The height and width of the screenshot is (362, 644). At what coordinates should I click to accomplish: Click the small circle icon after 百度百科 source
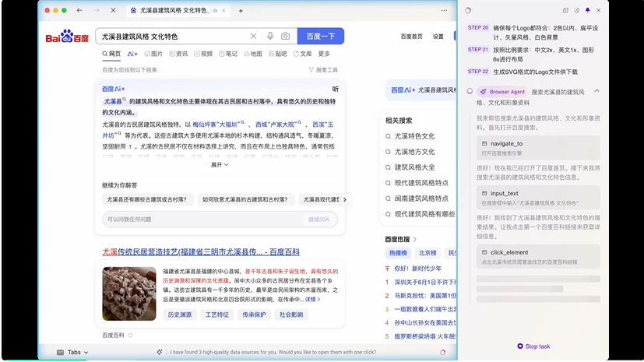click(130, 336)
